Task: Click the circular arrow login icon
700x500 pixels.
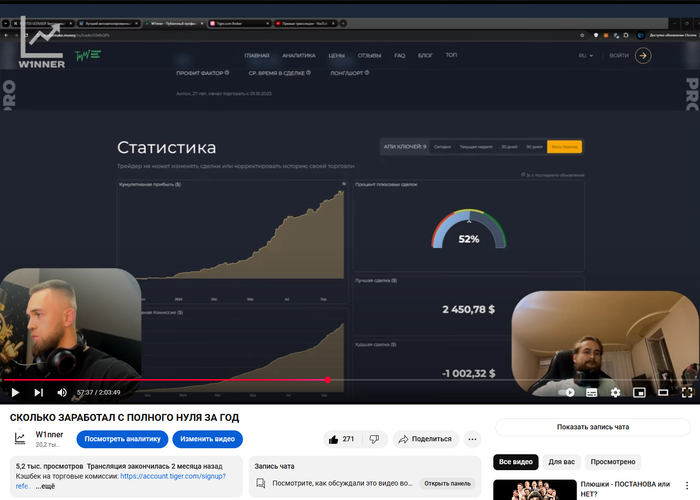Action: (643, 56)
